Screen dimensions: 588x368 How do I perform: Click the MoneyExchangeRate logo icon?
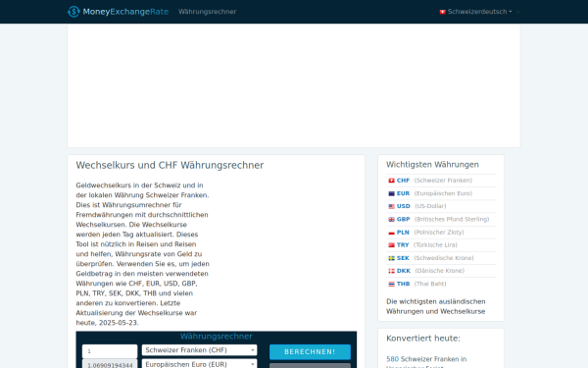[73, 12]
